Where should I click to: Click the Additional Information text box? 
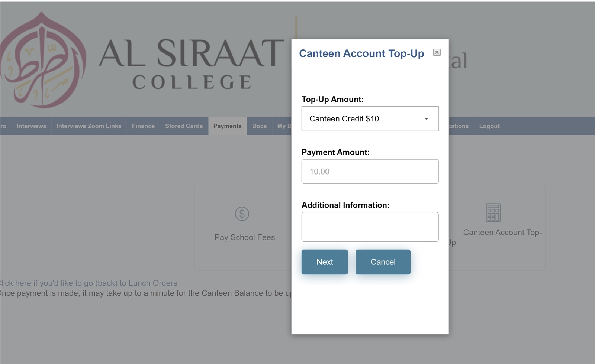[x=370, y=227]
